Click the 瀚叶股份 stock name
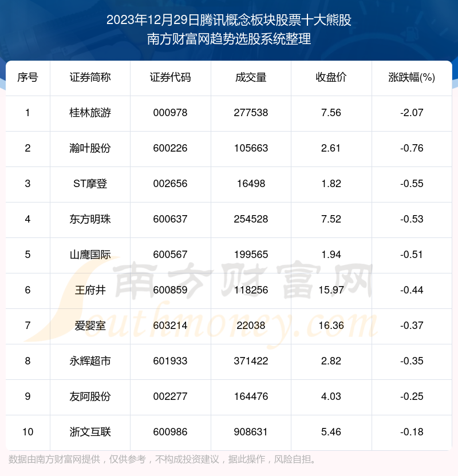This screenshot has width=458, height=476. (x=90, y=148)
